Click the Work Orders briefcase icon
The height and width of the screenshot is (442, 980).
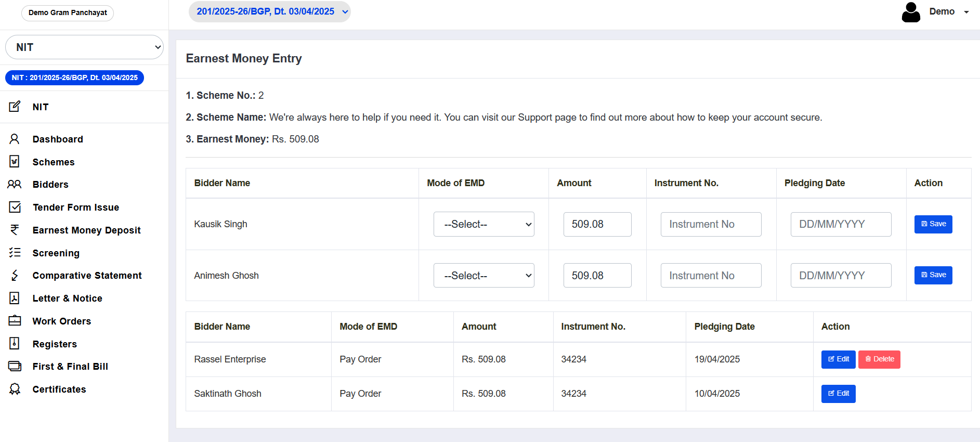point(15,321)
